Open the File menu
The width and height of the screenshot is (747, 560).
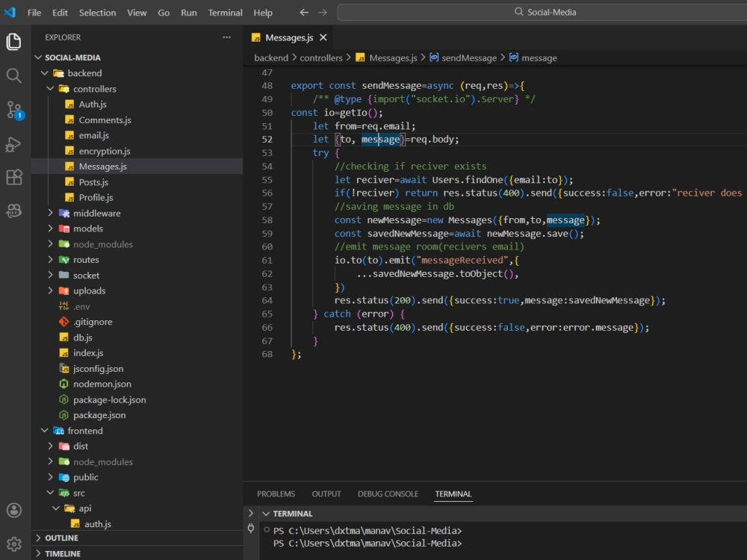point(34,13)
